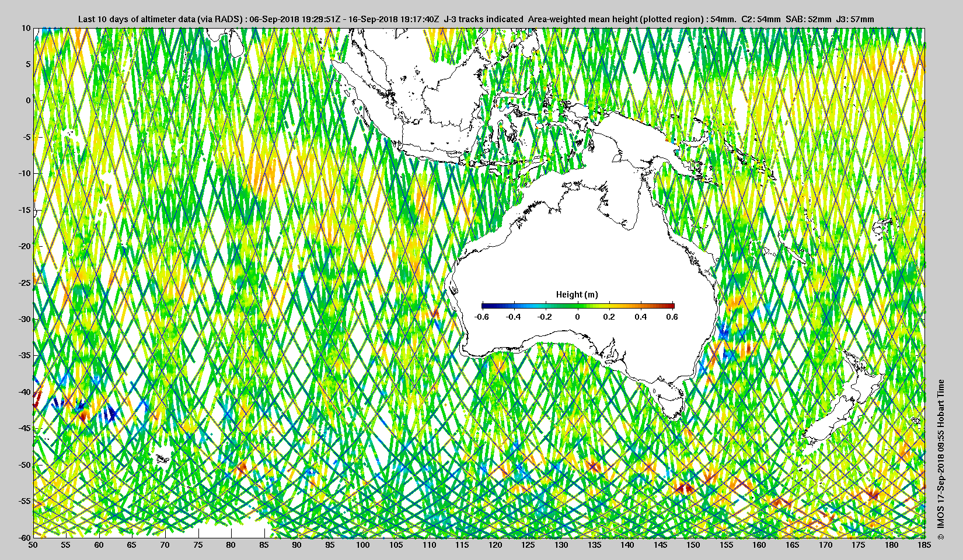Screen dimensions: 963x560
Task: Click latitude axis label '-40'
Action: coord(25,392)
